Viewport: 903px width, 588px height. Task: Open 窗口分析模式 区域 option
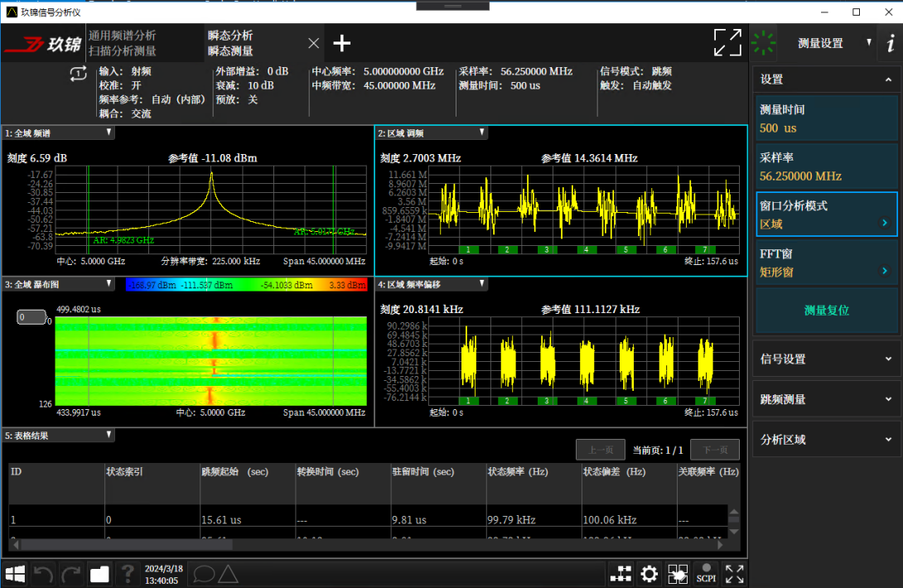(827, 214)
